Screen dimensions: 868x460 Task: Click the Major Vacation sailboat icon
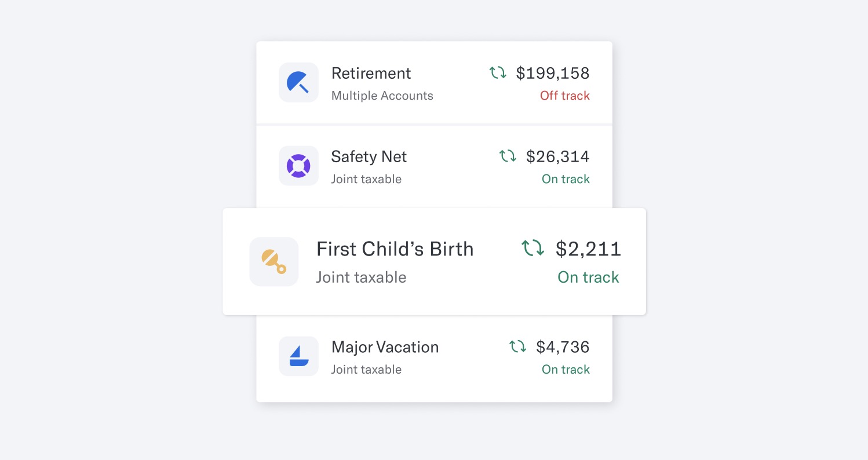pyautogui.click(x=298, y=356)
